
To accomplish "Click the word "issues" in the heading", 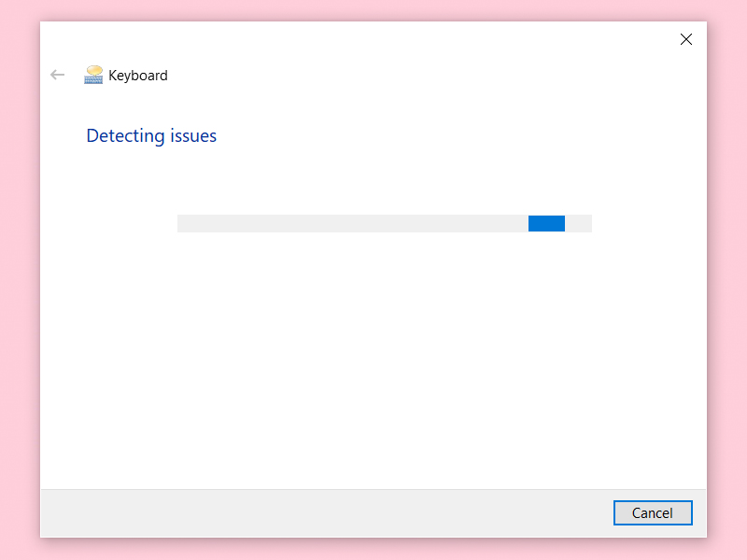I will pyautogui.click(x=193, y=136).
